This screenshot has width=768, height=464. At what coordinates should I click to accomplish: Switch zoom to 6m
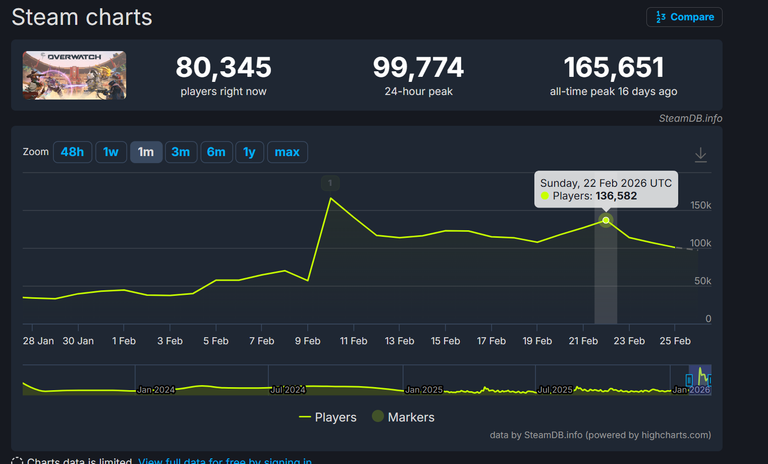point(216,152)
